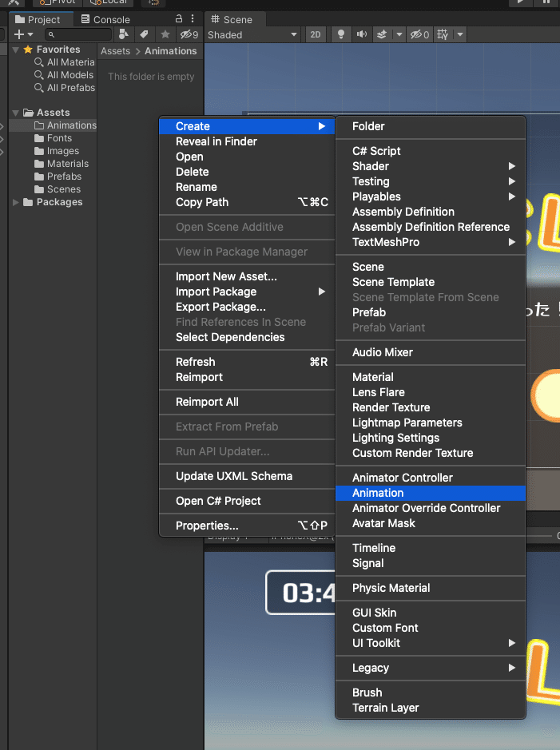Choose Timeline from the Create submenu
This screenshot has width=560, height=750.
click(431, 549)
